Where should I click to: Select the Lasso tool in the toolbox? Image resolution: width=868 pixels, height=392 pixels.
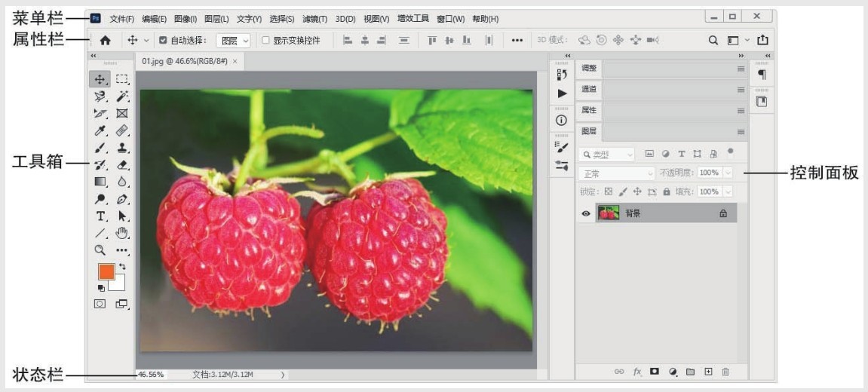(x=100, y=96)
